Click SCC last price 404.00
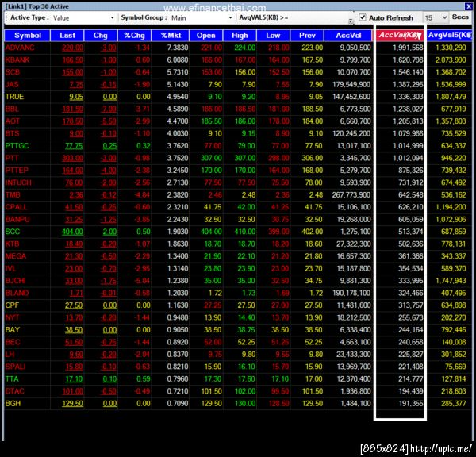 (x=72, y=232)
